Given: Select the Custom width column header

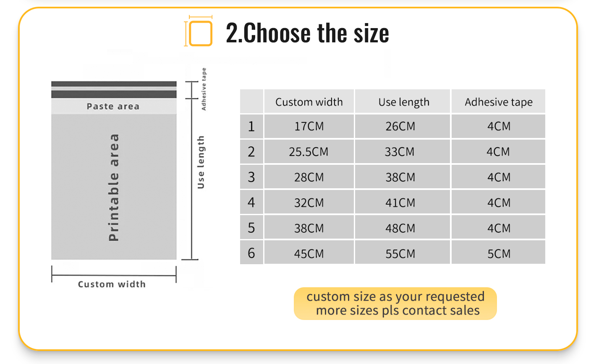Looking at the screenshot, I should pos(309,102).
